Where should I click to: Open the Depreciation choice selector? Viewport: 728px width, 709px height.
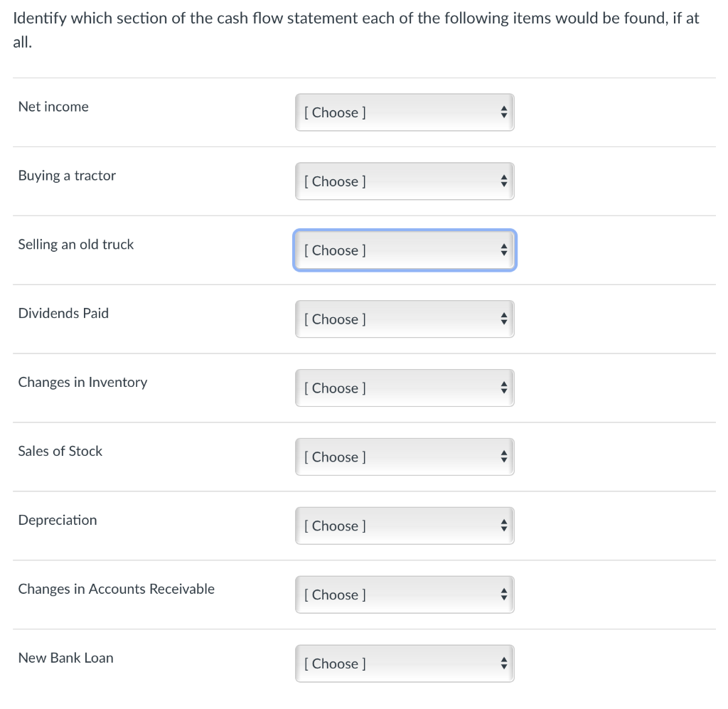[404, 526]
